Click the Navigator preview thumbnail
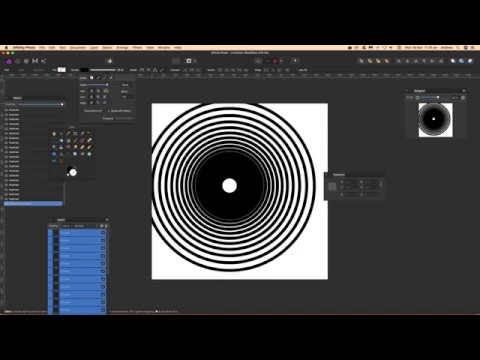Viewport: 480px width, 360px height. 435,120
